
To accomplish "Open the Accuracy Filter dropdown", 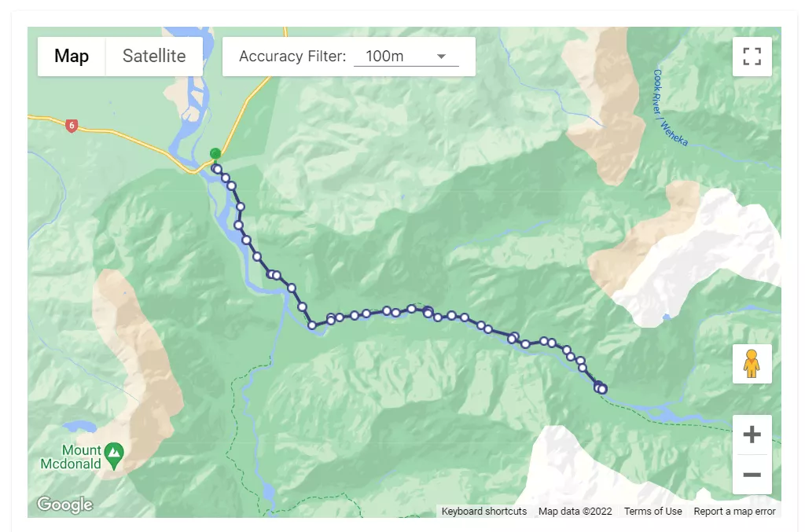I will point(406,57).
